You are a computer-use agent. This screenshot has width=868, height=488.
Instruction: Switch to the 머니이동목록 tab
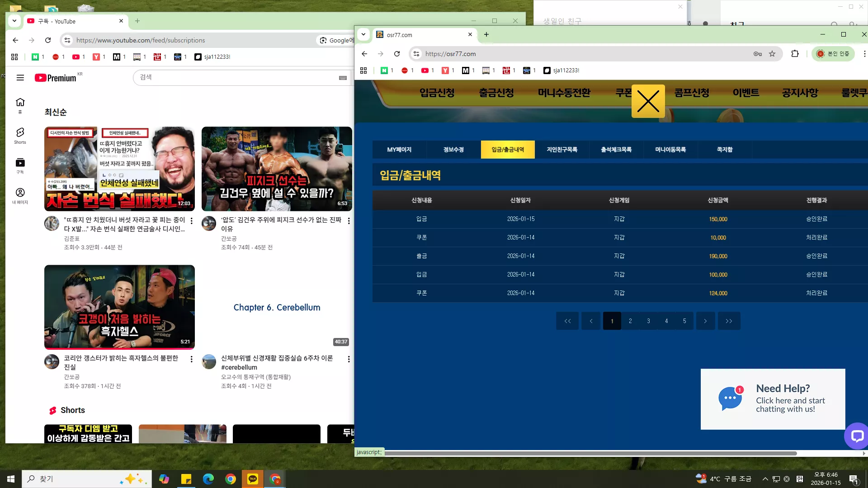point(670,150)
